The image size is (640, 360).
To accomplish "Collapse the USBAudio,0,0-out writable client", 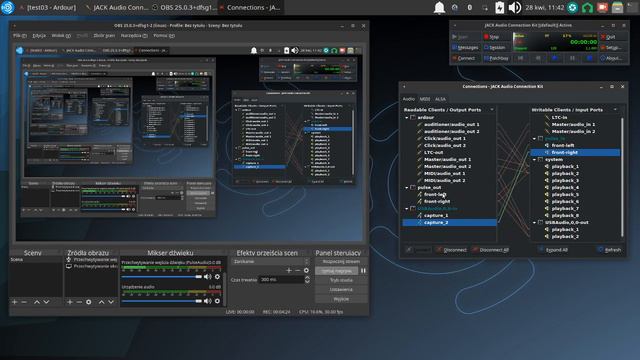I will 534,222.
